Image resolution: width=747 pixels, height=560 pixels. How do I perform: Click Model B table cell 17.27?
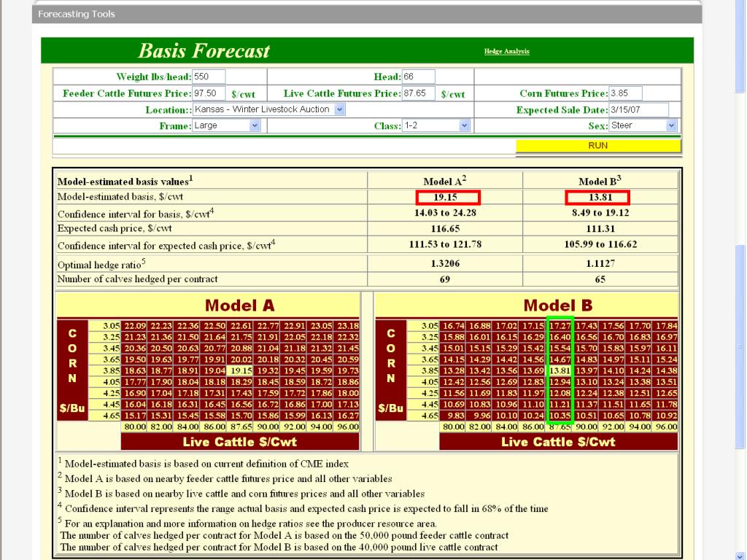[560, 326]
